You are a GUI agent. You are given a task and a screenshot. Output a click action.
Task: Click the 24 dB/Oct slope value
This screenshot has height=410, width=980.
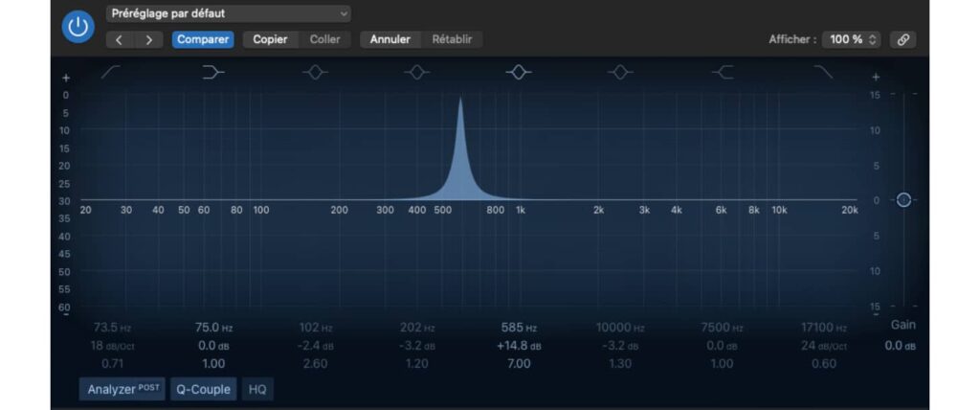click(x=824, y=346)
